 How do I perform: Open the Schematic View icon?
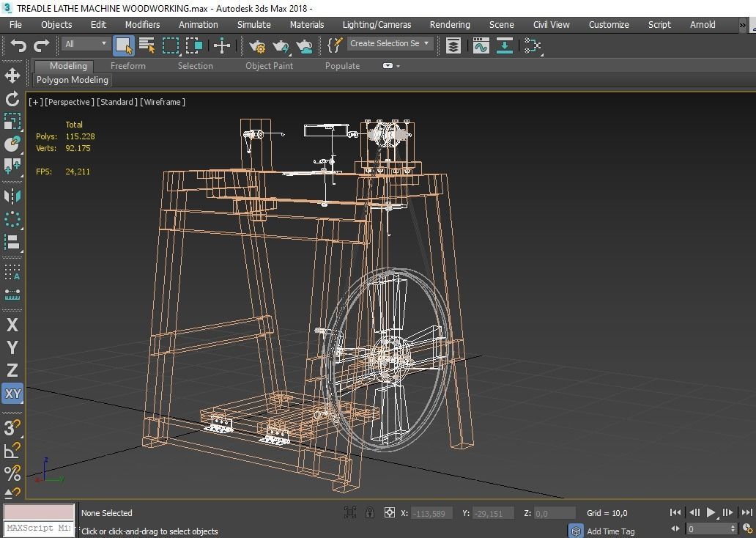(533, 46)
